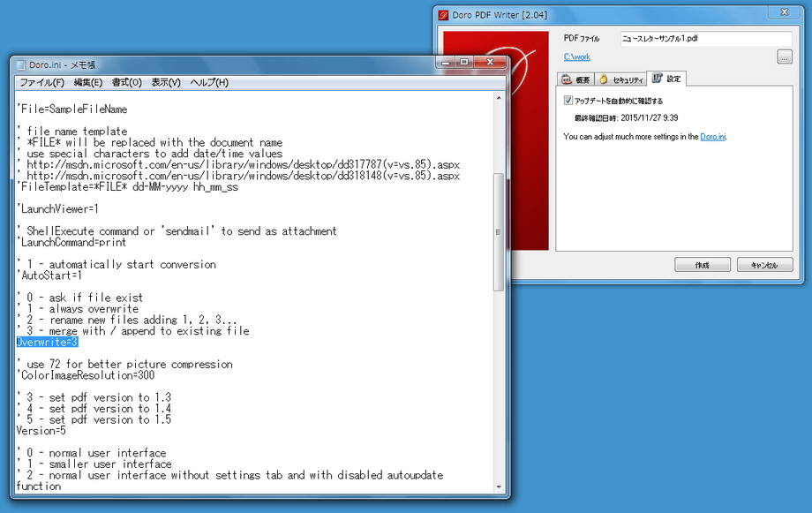Click the dd318148 msdn URL line

pos(238,176)
